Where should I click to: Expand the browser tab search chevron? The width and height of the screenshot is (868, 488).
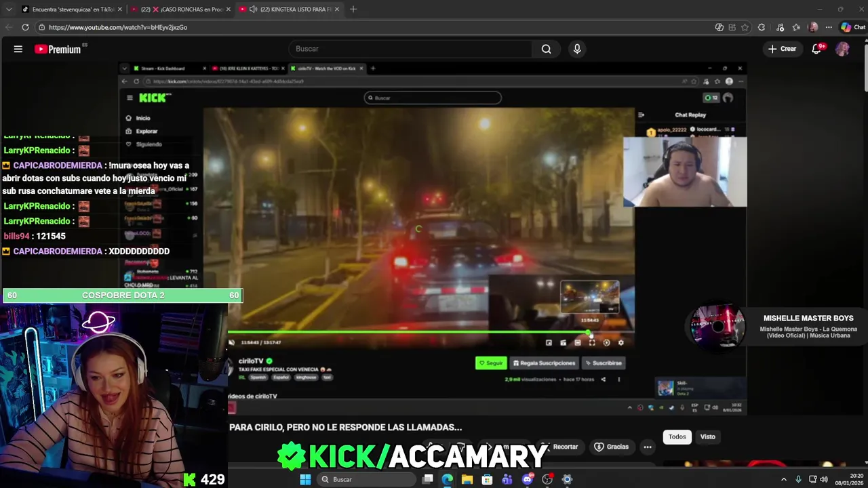pos(8,9)
